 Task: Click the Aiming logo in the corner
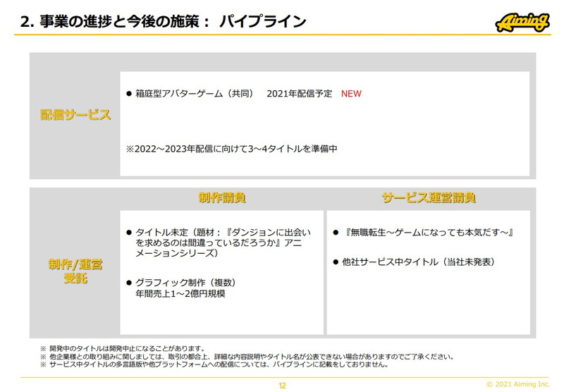(x=522, y=23)
